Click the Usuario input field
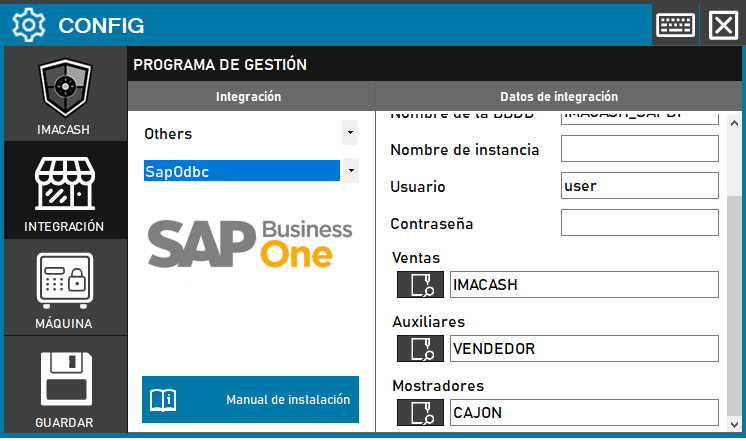746x441 pixels. tap(639, 186)
